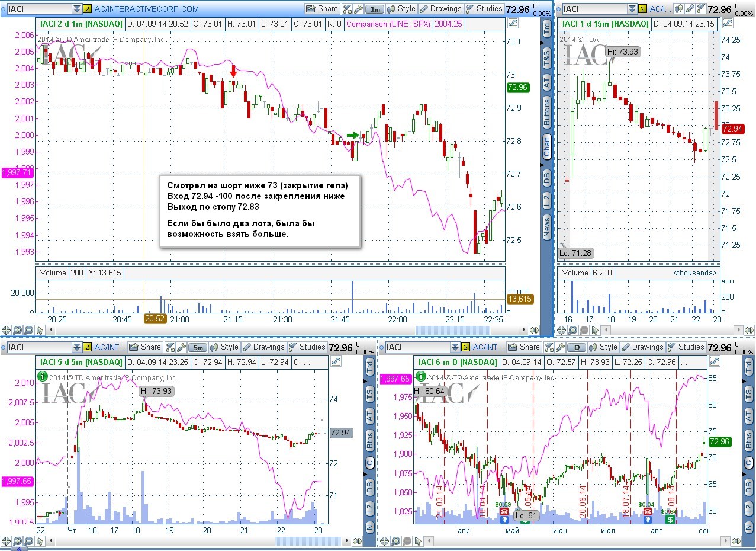This screenshot has width=756, height=551.
Task: Open the wrench chart settings icon in the 1m chart
Action: 358,9
